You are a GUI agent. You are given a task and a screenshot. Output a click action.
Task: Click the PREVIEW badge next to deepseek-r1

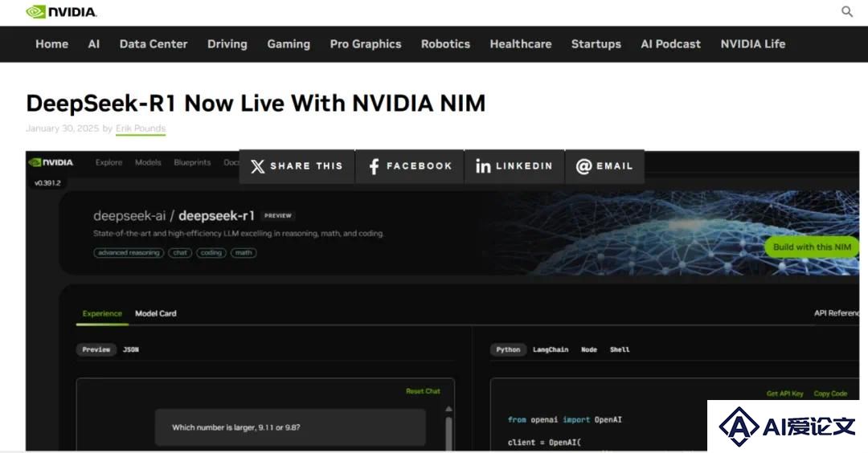pos(278,216)
